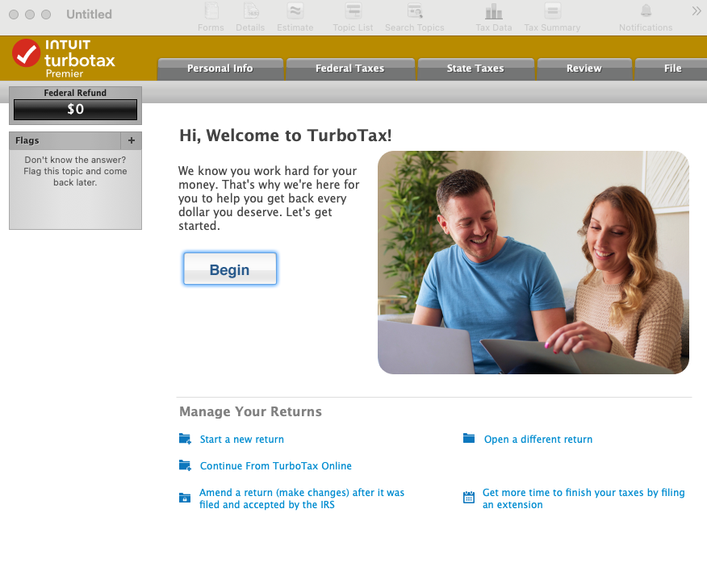Add a flag with plus button

click(132, 140)
